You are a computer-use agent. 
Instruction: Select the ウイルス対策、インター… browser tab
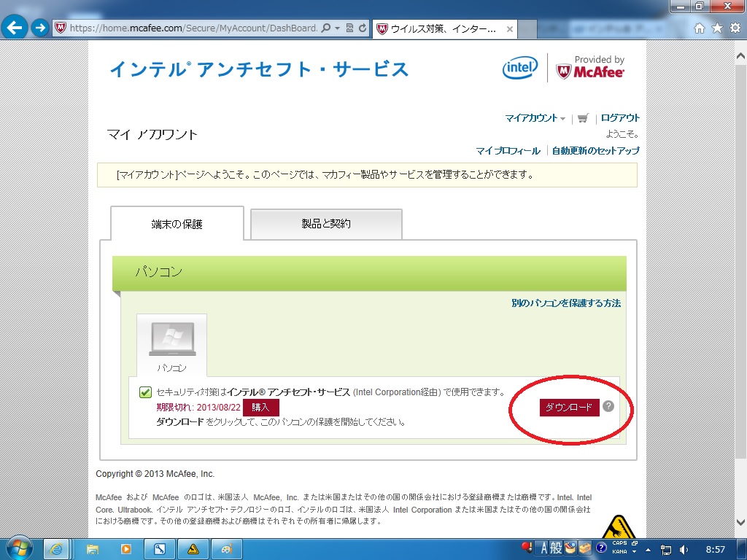click(x=443, y=29)
